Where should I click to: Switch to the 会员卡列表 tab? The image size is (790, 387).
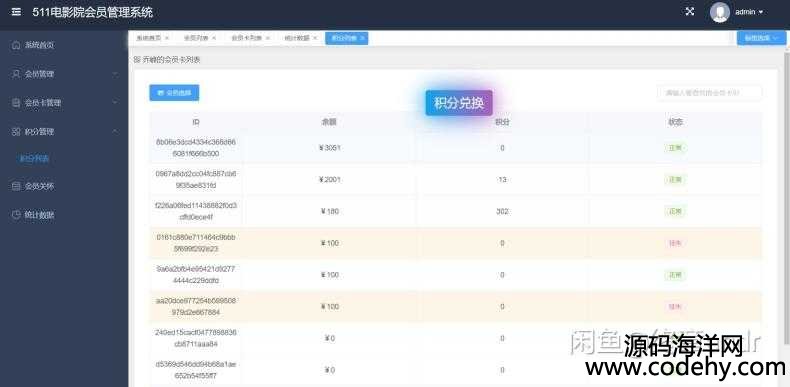tap(246, 38)
